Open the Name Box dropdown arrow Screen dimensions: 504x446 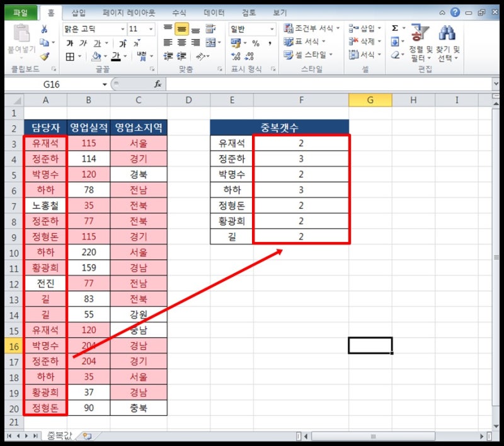105,84
